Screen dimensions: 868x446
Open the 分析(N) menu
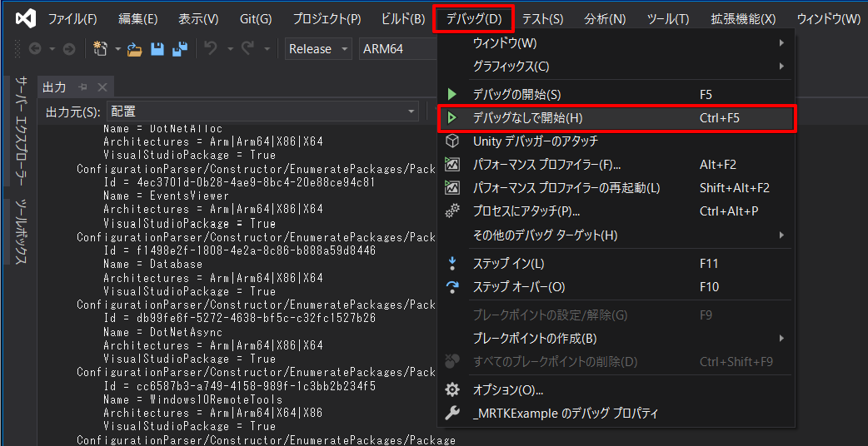605,19
